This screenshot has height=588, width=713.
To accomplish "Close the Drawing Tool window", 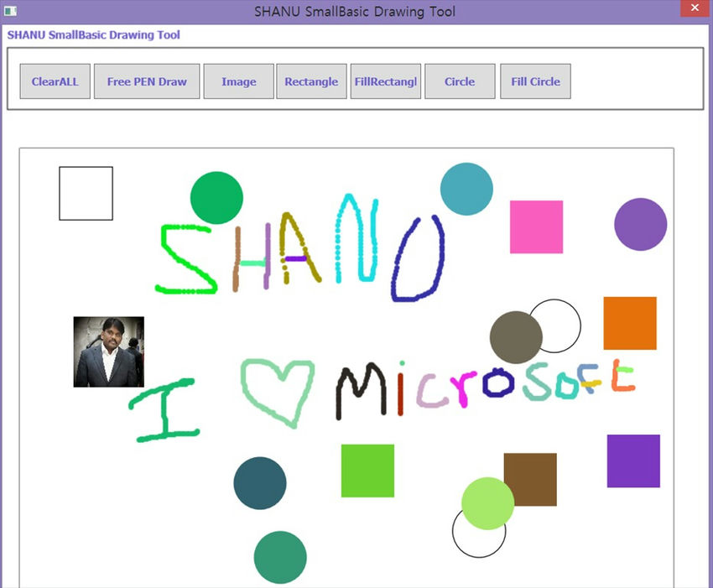I will (x=695, y=8).
